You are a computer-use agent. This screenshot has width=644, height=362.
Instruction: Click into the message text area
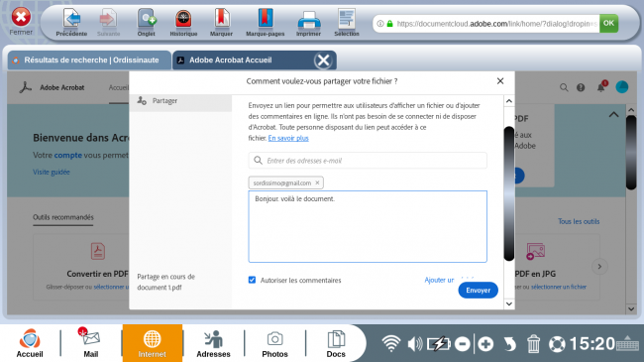[368, 226]
